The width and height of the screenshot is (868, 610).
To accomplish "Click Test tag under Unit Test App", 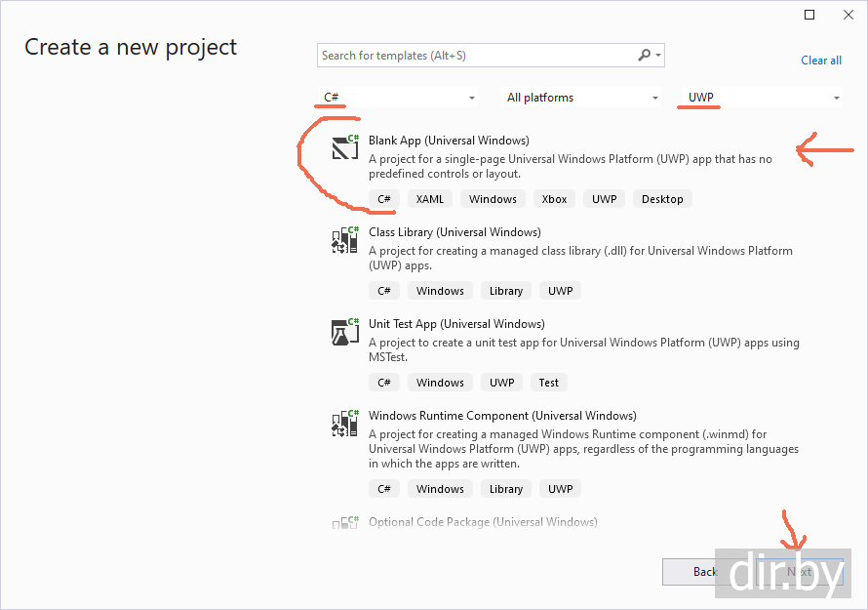I will [548, 383].
